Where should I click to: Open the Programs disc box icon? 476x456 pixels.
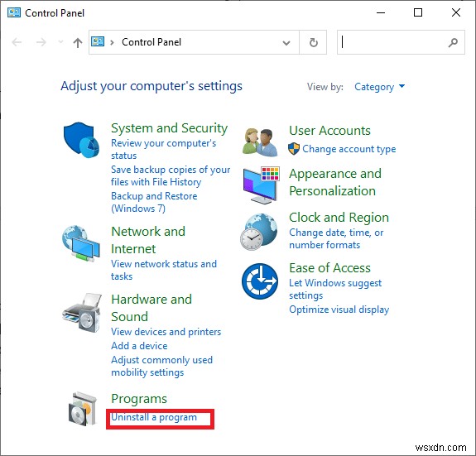coord(82,409)
